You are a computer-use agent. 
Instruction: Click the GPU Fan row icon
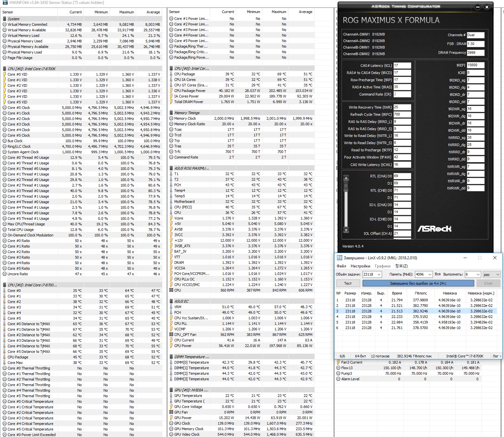171,412
